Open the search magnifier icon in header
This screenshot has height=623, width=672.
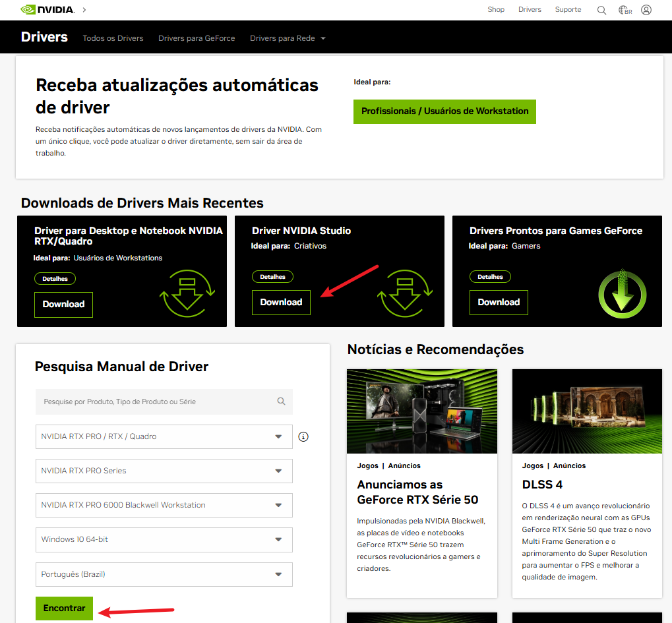coord(601,10)
